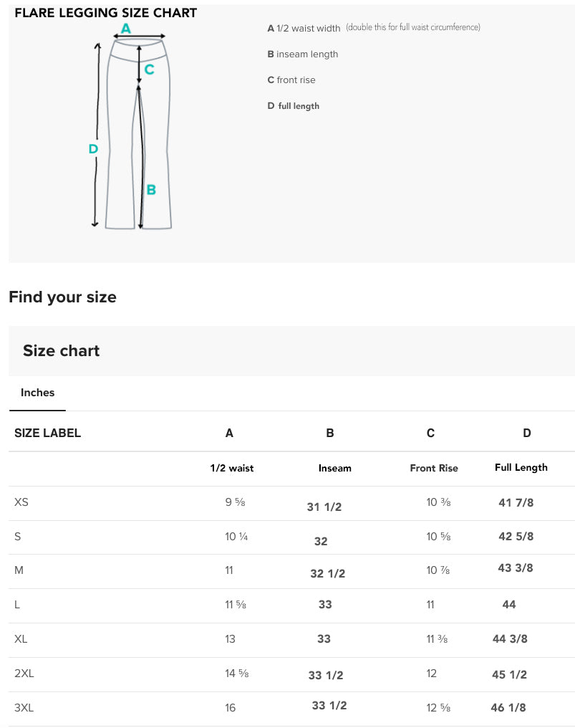Click the Find your size heading
This screenshot has height=728, width=575.
coord(62,297)
